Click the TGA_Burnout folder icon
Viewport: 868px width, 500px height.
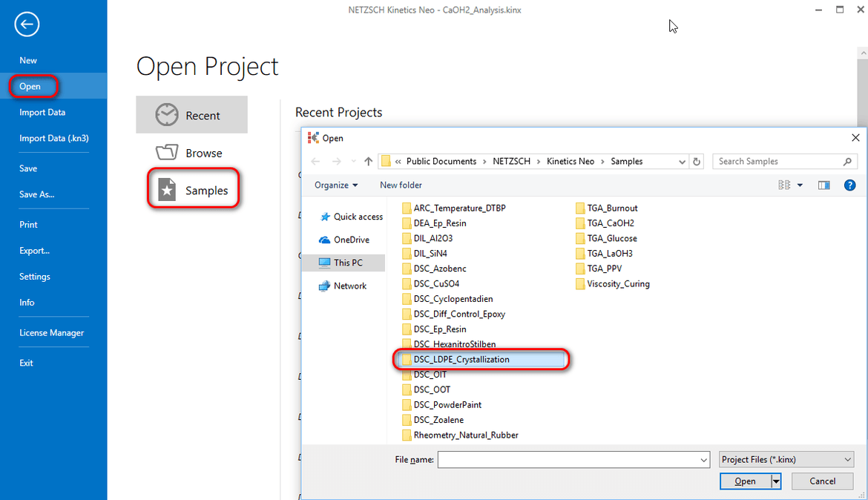click(x=580, y=208)
